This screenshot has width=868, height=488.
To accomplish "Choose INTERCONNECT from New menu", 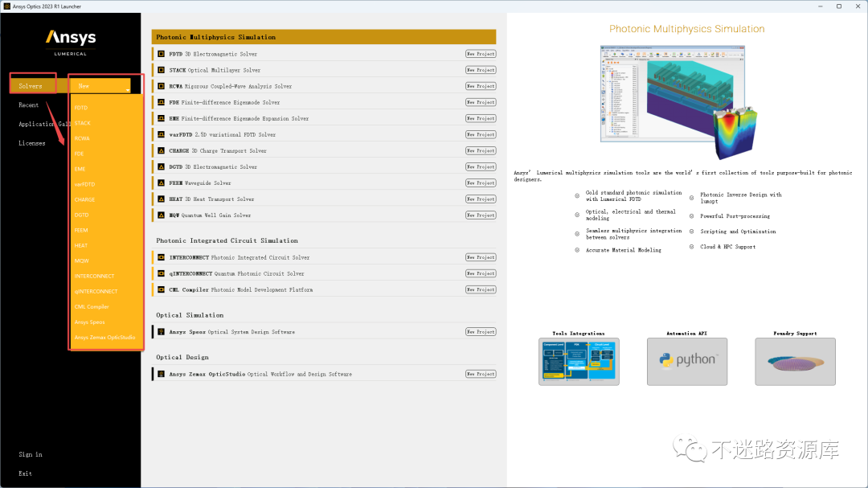I will (94, 276).
